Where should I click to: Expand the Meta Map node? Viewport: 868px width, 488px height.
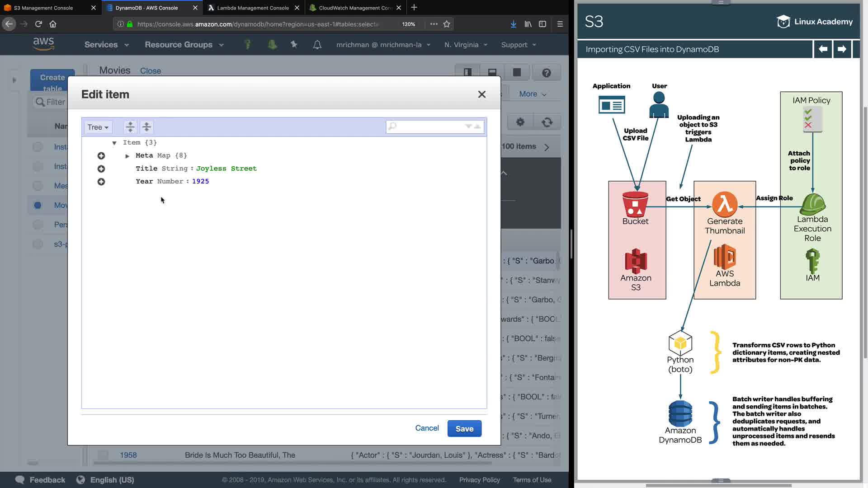pos(127,156)
